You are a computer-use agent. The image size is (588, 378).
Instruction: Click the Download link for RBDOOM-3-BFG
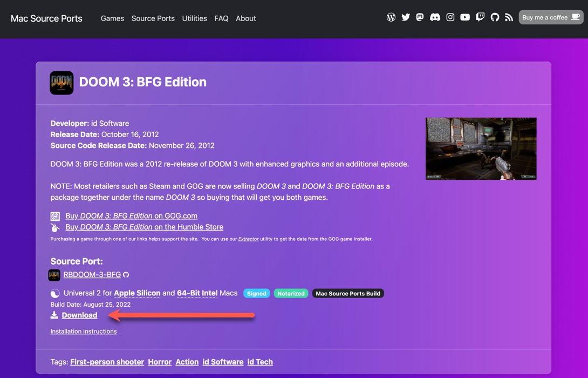79,315
